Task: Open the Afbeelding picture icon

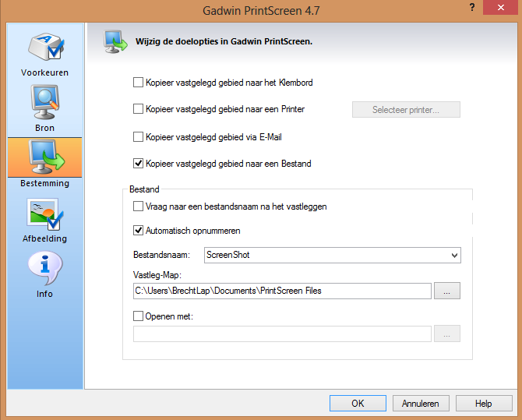Action: 45,214
